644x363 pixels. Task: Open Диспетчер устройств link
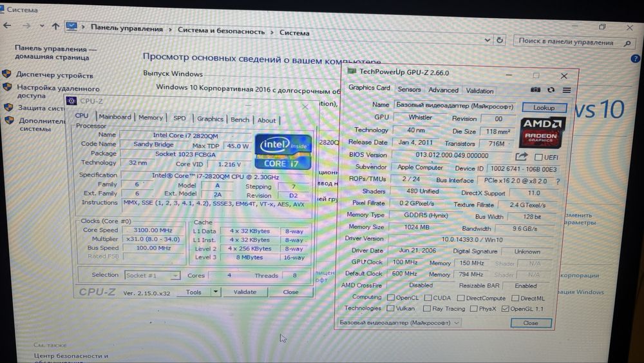pos(54,75)
